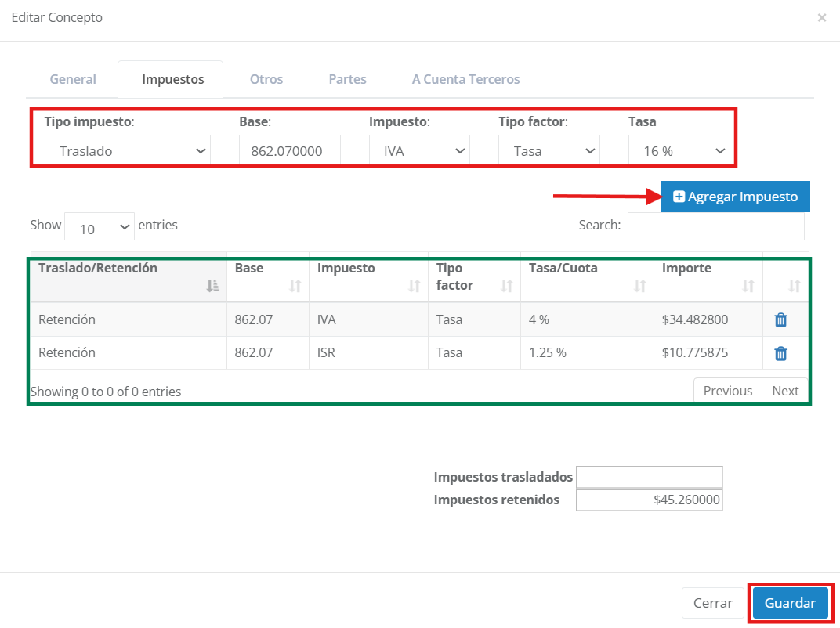840x628 pixels.
Task: Open the show entries count dropdown
Action: click(100, 228)
